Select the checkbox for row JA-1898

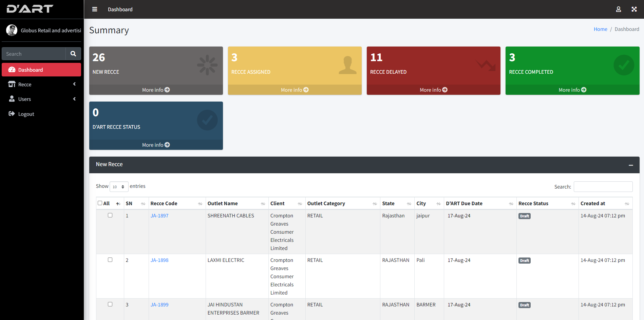(x=110, y=260)
